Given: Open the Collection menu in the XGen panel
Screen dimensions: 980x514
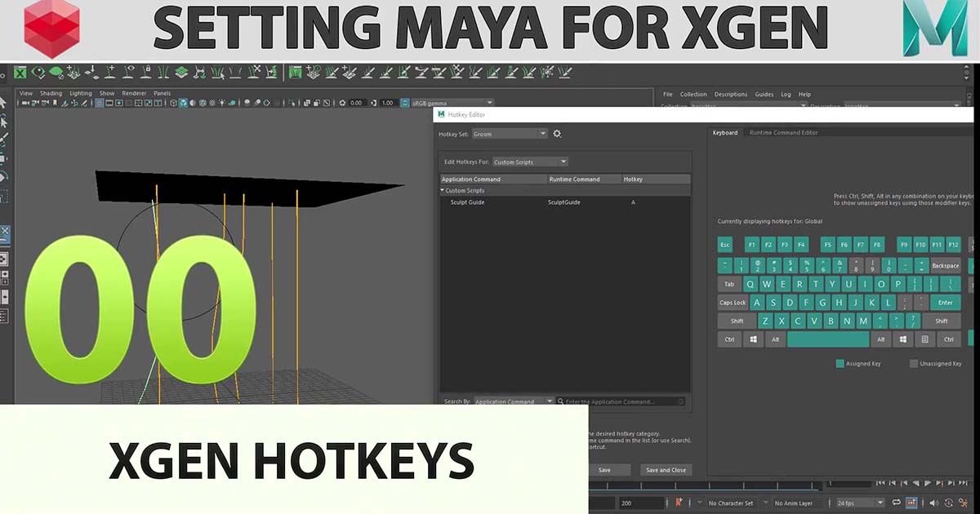Looking at the screenshot, I should click(x=693, y=94).
